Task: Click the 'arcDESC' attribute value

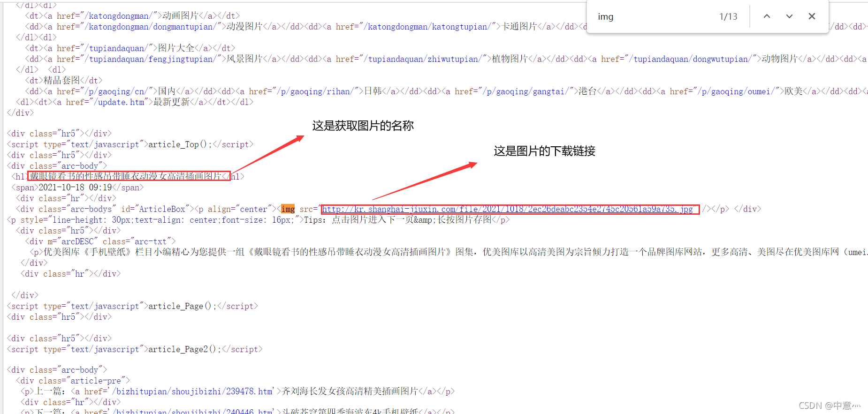Action: (77, 241)
